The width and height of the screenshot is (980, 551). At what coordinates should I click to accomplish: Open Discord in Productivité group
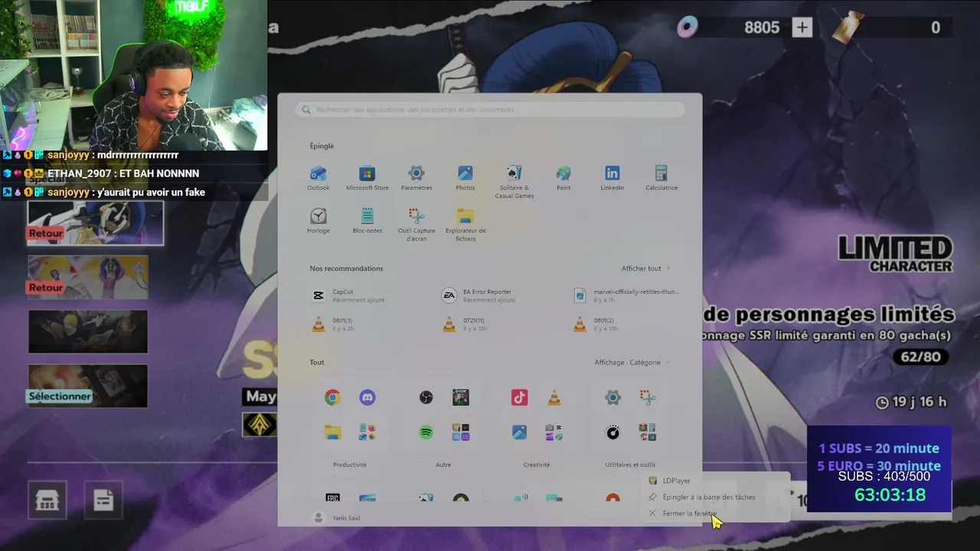click(367, 397)
